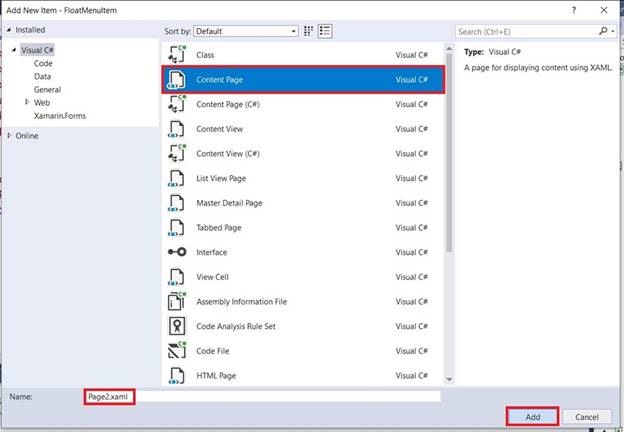This screenshot has height=432, width=624.
Task: Click the Class template icon
Action: coord(177,54)
